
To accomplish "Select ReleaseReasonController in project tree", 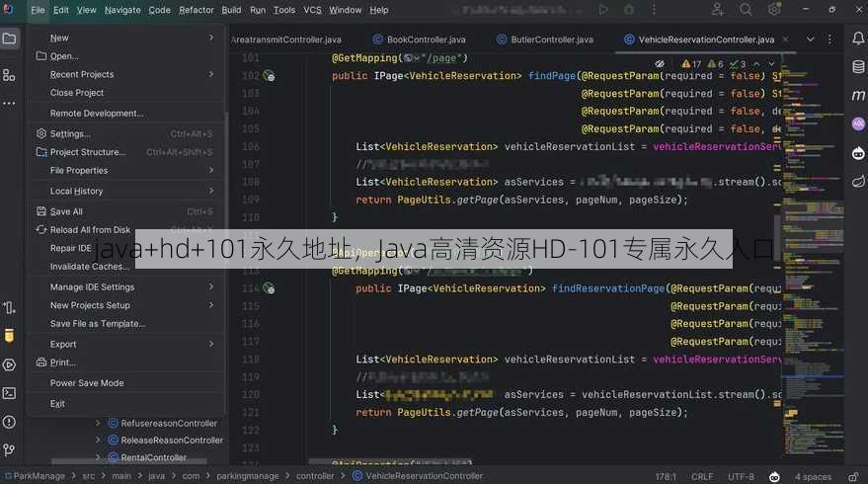I will point(172,441).
